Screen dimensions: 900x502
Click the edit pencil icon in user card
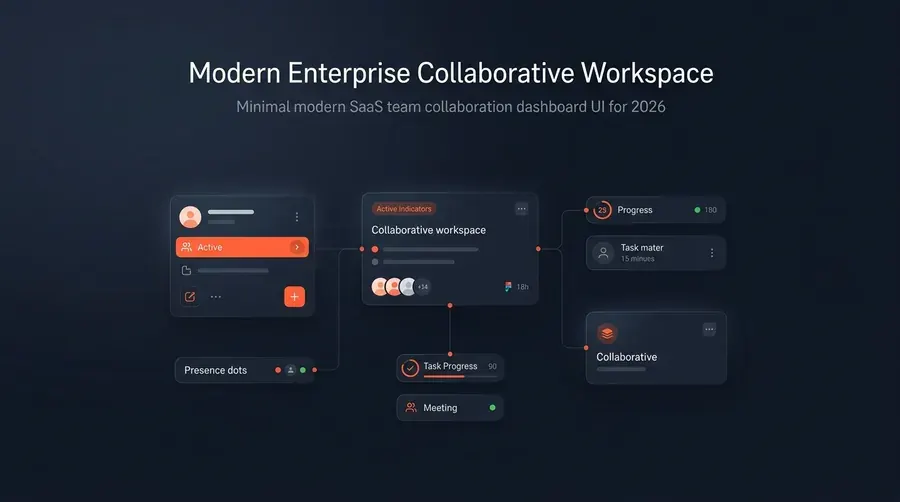tap(190, 297)
